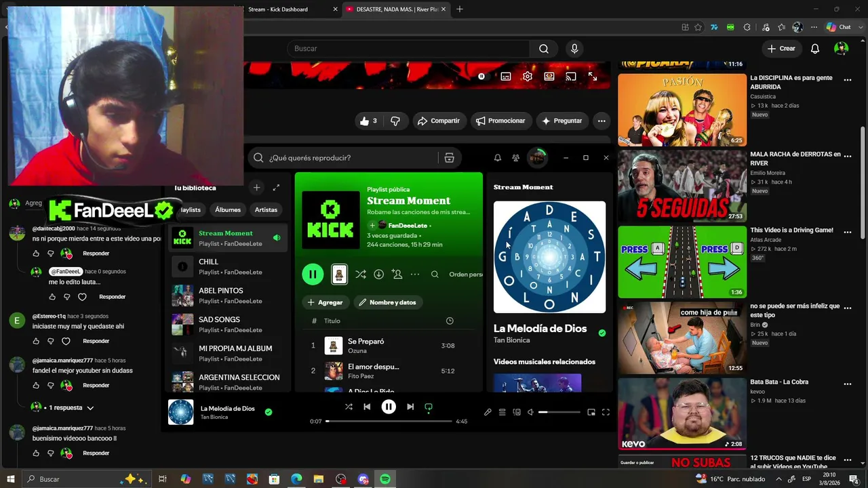Toggle repeat in the Spotify player bar
Screen dimensions: 868x488
[x=429, y=407]
